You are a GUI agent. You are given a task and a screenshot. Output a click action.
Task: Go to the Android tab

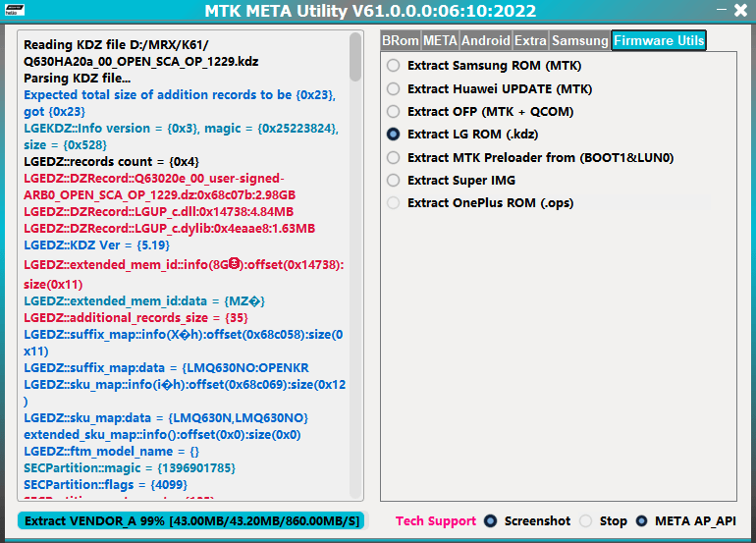486,40
